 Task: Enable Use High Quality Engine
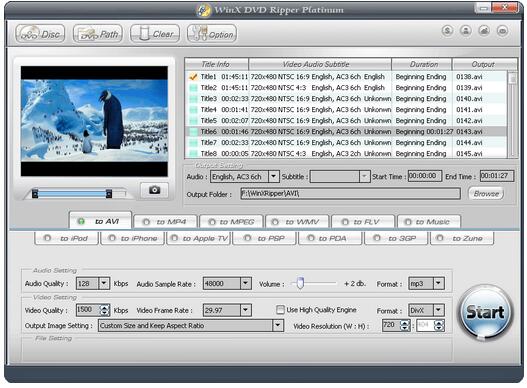280,310
